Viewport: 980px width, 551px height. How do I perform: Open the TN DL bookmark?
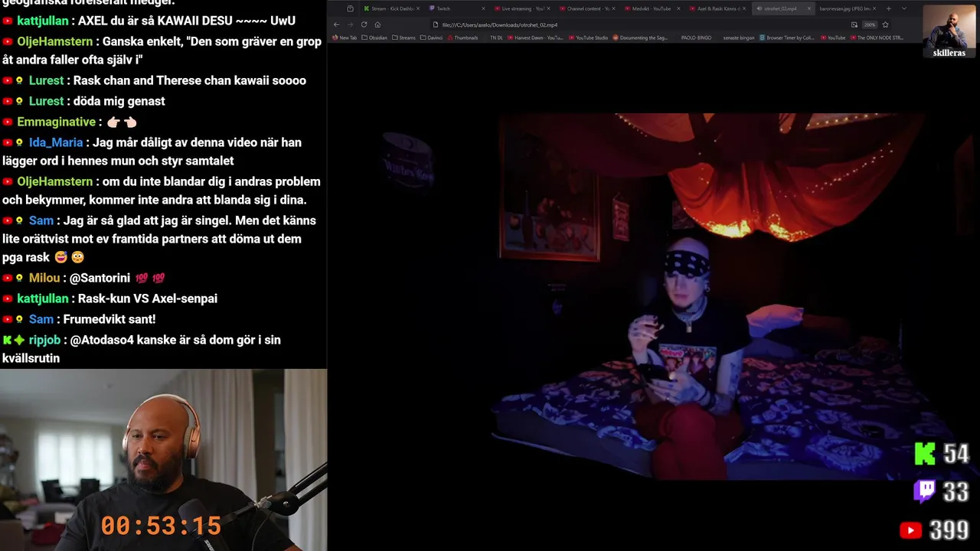pyautogui.click(x=496, y=37)
